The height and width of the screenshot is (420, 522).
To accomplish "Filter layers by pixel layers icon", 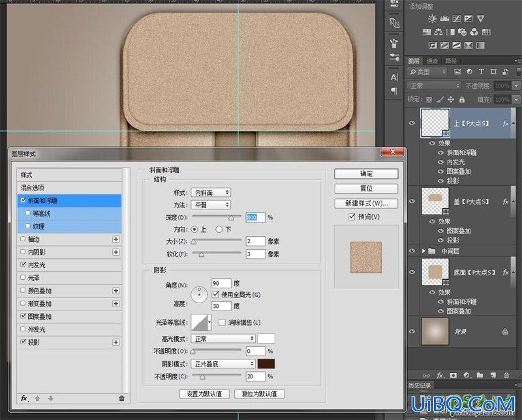I will (x=458, y=72).
